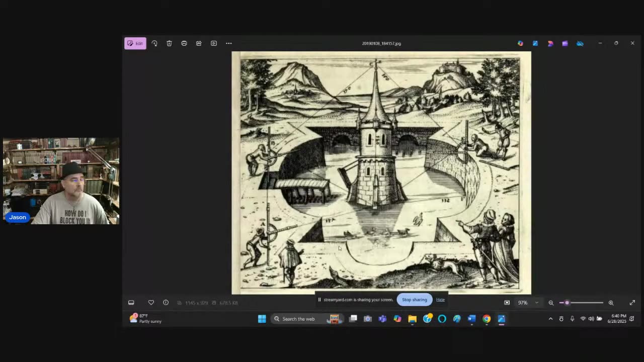
Task: Open the Photos app taskbar icon
Action: tap(502, 319)
